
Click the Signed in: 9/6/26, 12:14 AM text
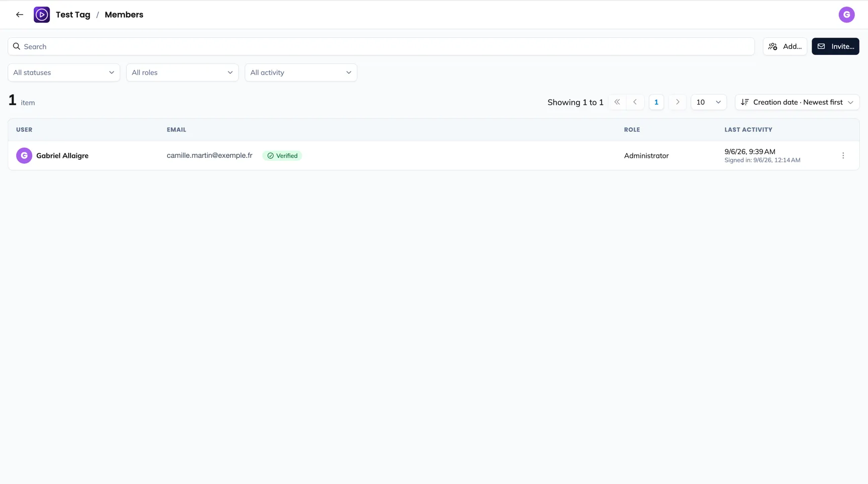pyautogui.click(x=762, y=160)
